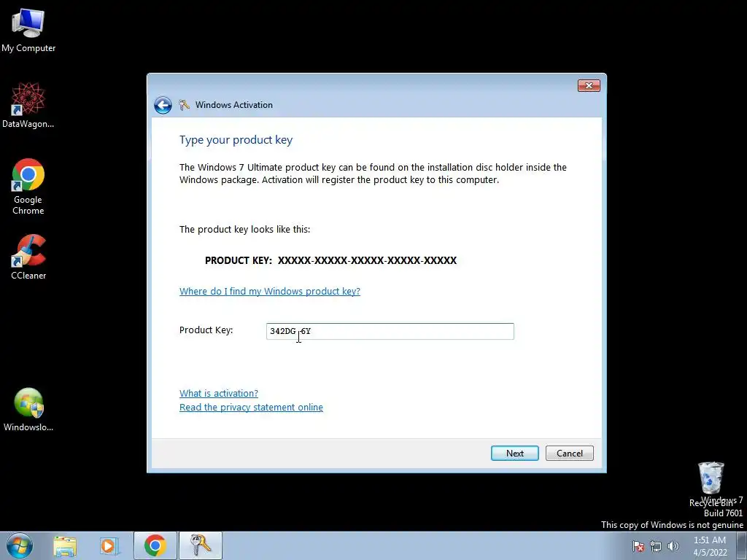Click the sample PRODUCT KEY XXXXX text
The image size is (747, 560).
click(330, 260)
